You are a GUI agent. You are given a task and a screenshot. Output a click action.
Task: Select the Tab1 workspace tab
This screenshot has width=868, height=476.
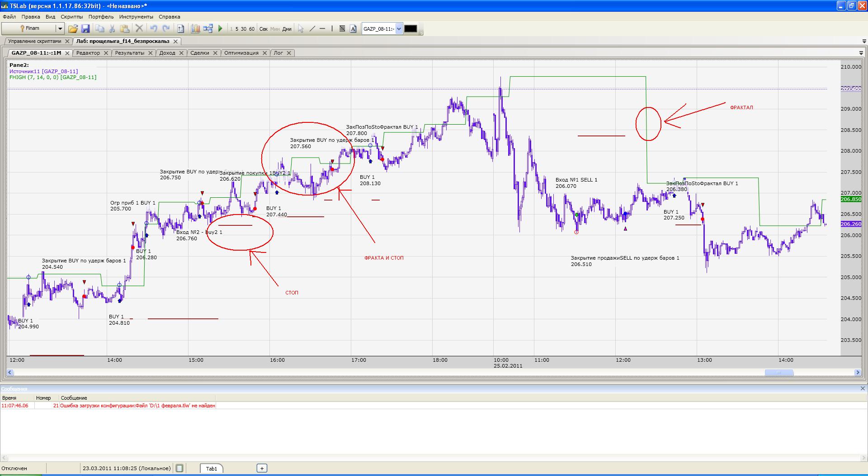(x=212, y=468)
